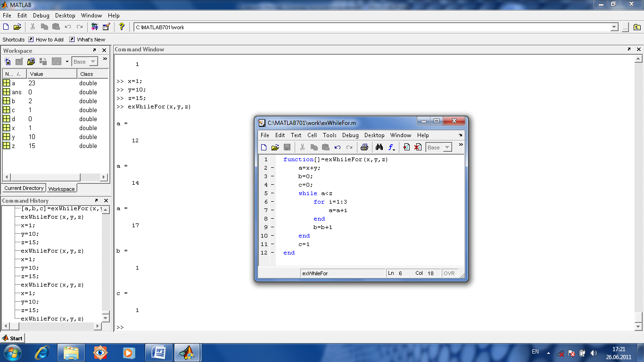This screenshot has width=644, height=362.
Task: Browse for folder button next to current directory
Action: click(x=625, y=27)
